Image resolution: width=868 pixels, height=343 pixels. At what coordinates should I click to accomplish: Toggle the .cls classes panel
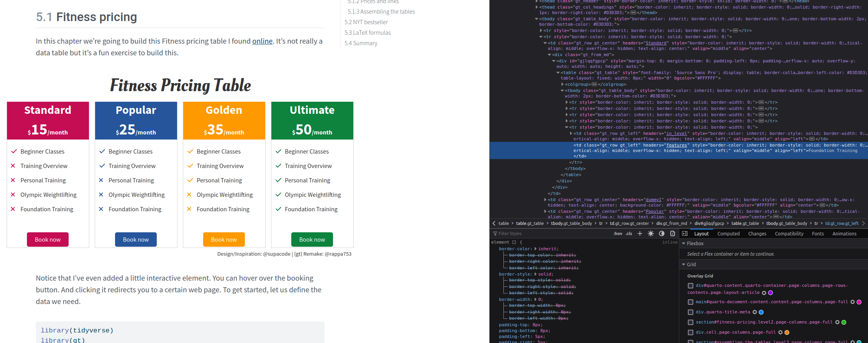pyautogui.click(x=629, y=234)
